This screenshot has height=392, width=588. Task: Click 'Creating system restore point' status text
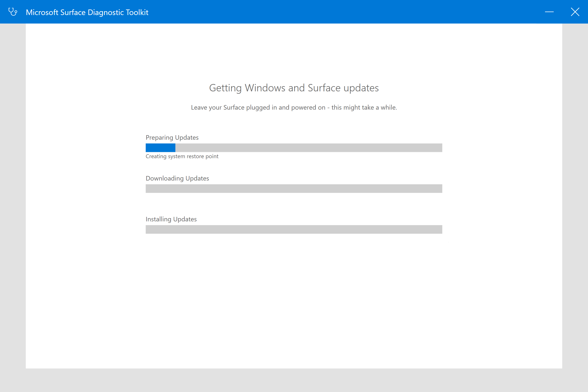(182, 156)
